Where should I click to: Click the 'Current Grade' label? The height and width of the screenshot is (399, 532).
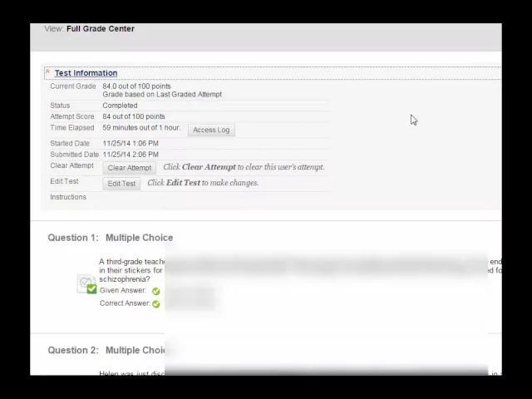[73, 86]
